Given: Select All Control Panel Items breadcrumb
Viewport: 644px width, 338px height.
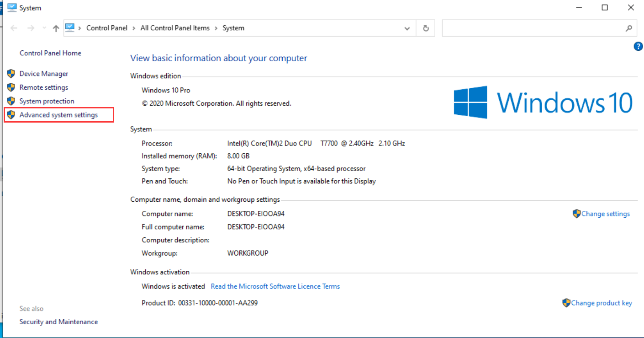Looking at the screenshot, I should pos(175,28).
